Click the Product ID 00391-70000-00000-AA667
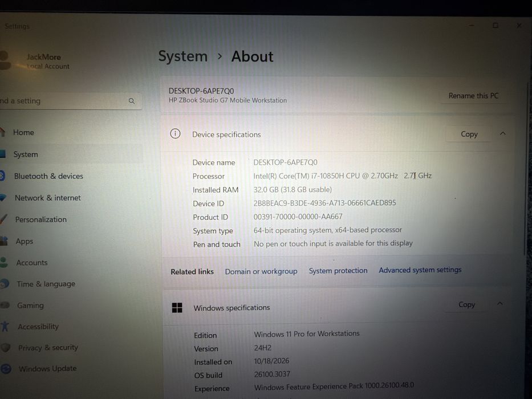 (298, 217)
